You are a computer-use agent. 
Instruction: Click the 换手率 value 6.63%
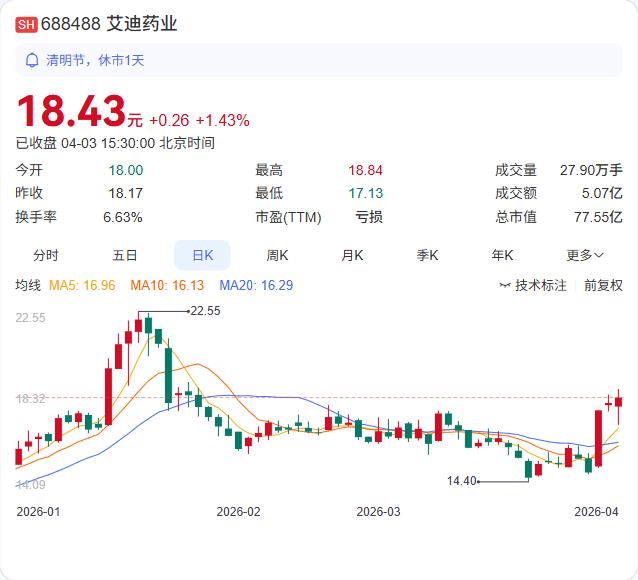click(x=122, y=217)
